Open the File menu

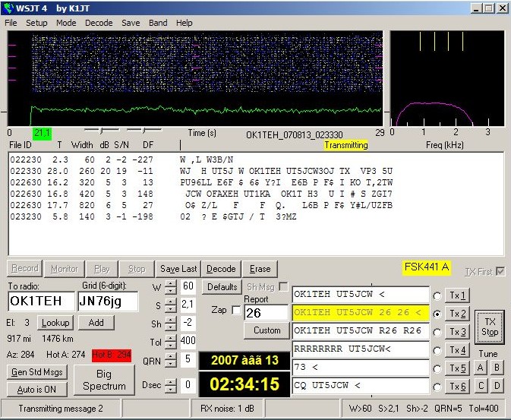(x=11, y=23)
